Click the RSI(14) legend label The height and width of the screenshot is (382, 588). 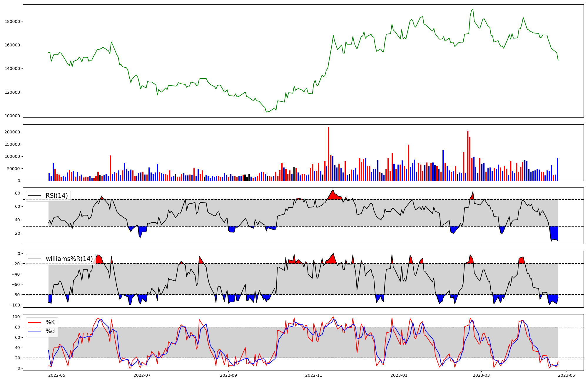pos(56,196)
